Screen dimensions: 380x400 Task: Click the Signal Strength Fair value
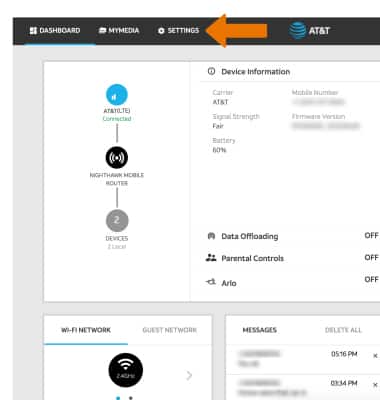[x=218, y=126]
